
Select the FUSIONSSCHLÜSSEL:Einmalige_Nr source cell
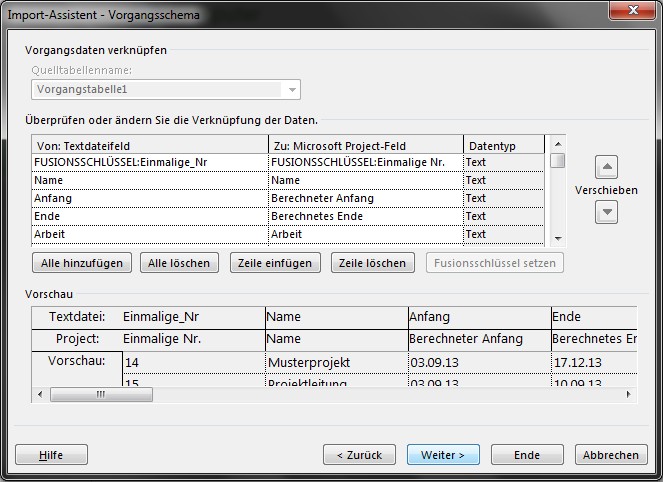150,162
